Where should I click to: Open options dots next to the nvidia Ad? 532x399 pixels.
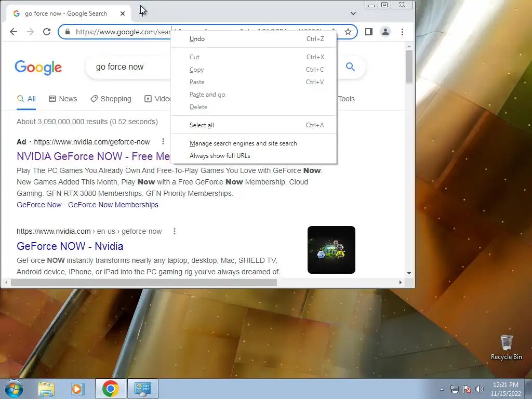[163, 141]
